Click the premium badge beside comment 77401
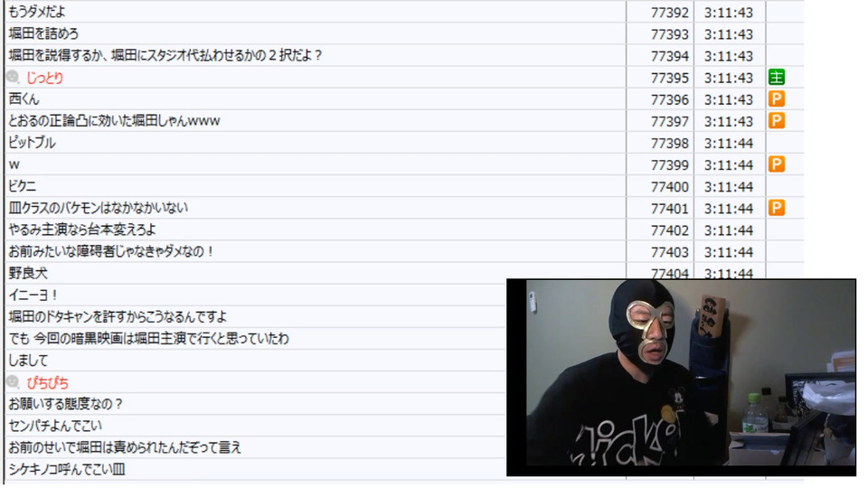Viewport: 868px width, 488px height. point(776,208)
